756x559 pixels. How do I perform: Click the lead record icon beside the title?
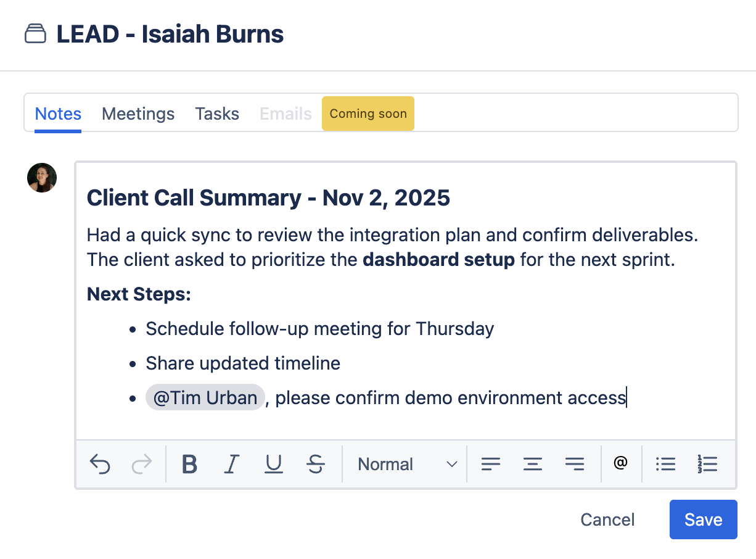[x=36, y=34]
